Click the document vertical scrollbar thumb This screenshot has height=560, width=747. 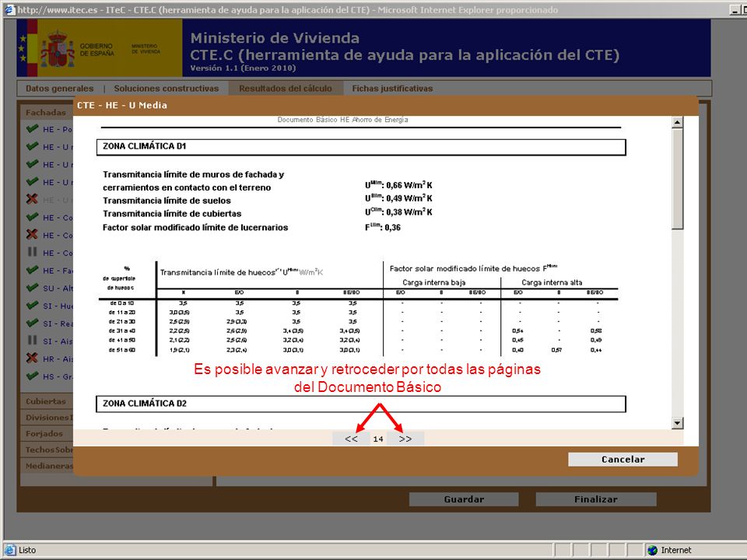coord(677,179)
